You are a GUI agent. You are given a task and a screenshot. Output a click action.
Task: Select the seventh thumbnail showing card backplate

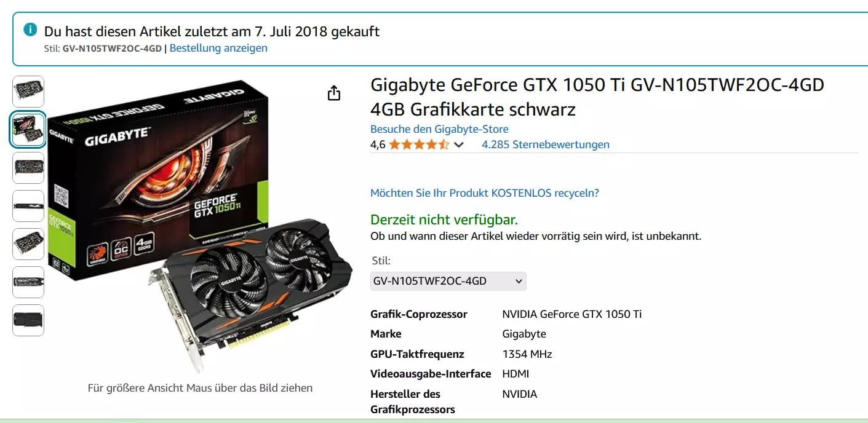click(x=28, y=320)
